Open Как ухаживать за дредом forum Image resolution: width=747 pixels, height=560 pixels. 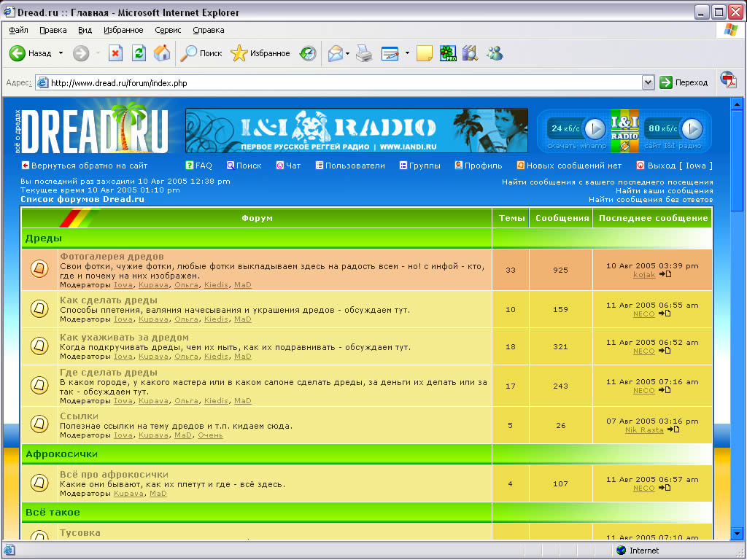(124, 338)
